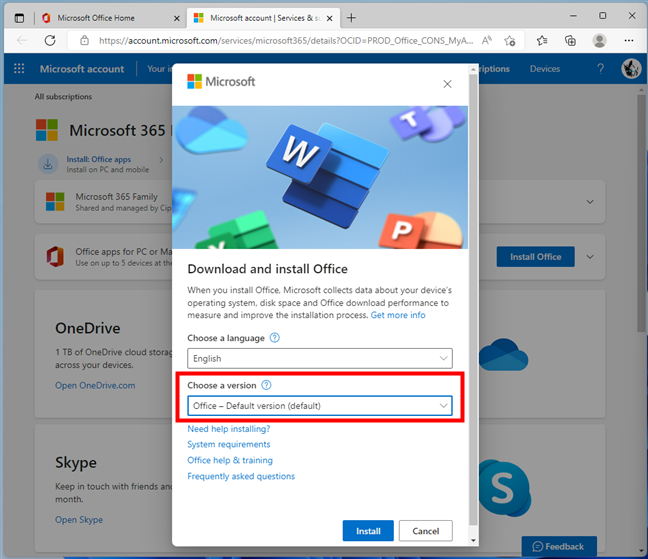Screen dimensions: 648x559
Task: Refresh the current page
Action: coord(50,40)
